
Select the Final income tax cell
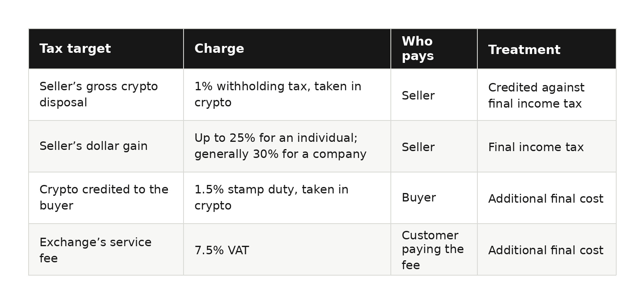point(547,146)
